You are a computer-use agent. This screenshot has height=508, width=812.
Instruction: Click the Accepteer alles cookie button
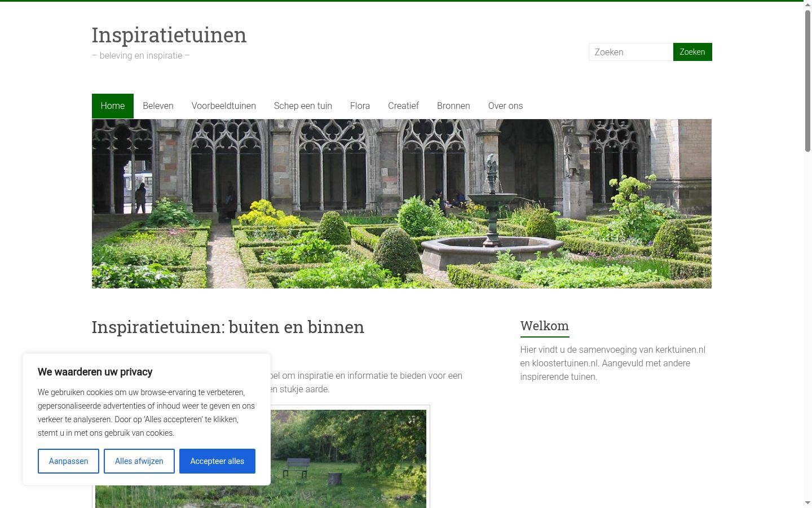coord(217,461)
